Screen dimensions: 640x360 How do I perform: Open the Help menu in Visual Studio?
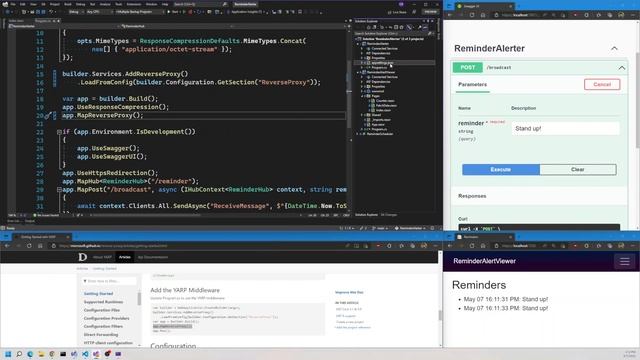[x=165, y=4]
